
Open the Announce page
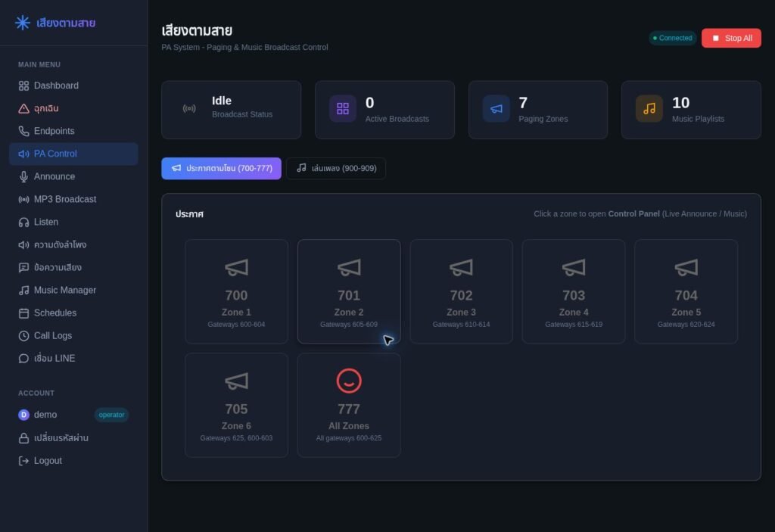[73, 177]
